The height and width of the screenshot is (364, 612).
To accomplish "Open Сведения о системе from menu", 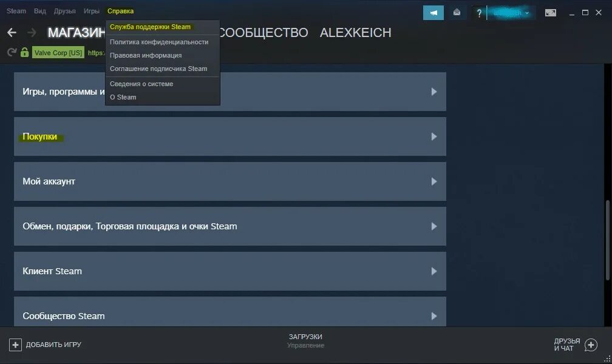I will pyautogui.click(x=162, y=84).
